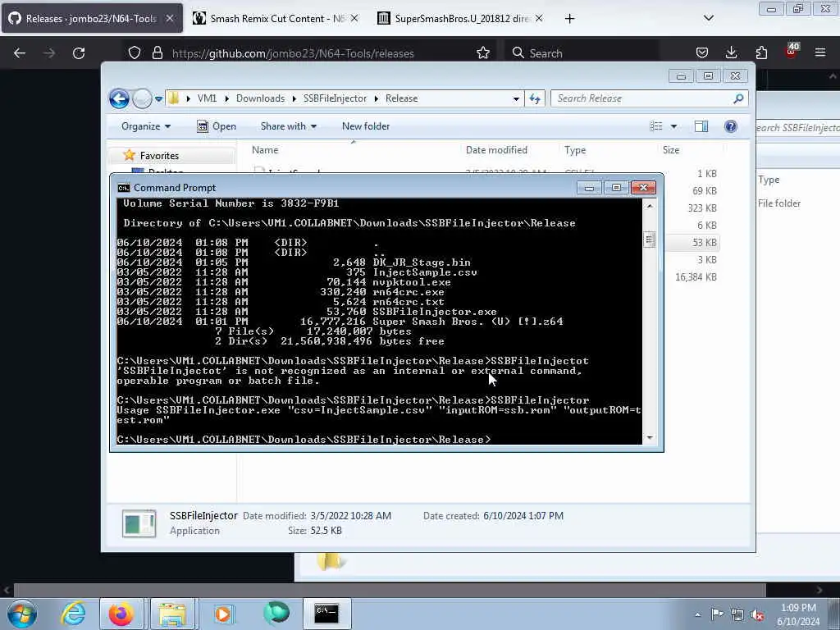Open the Firefox hamburger menu

click(820, 53)
